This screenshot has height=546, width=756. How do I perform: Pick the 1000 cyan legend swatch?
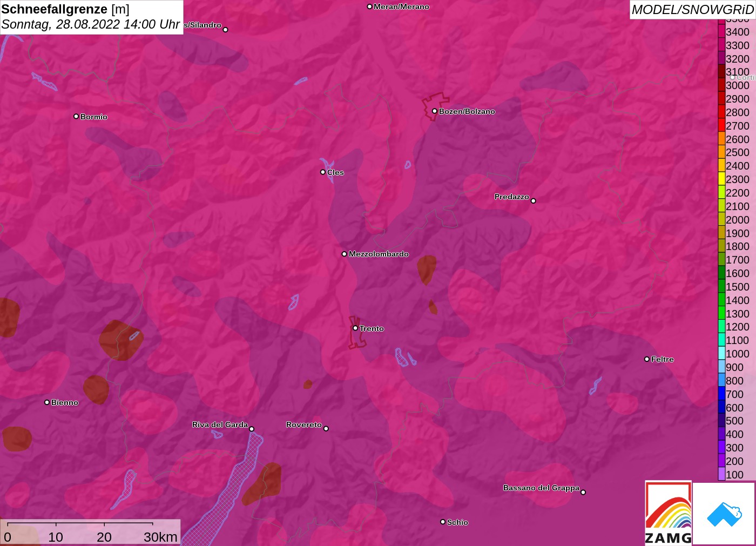point(721,353)
